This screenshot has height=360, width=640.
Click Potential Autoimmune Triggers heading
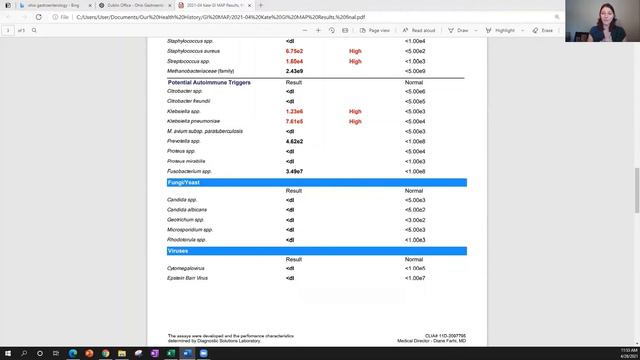[209, 82]
